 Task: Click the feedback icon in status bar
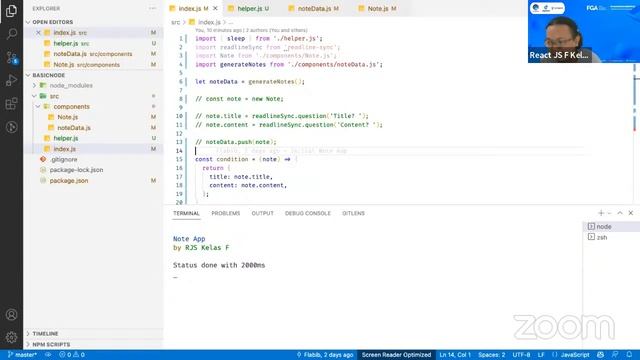[615, 355]
